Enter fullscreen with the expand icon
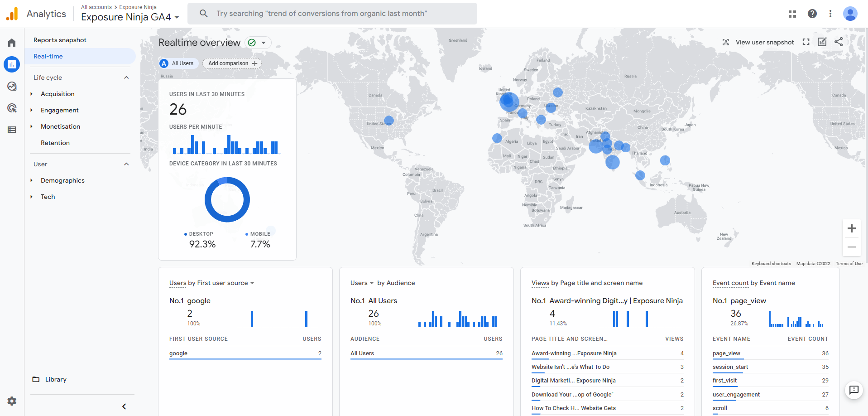This screenshot has width=868, height=416. click(x=806, y=42)
